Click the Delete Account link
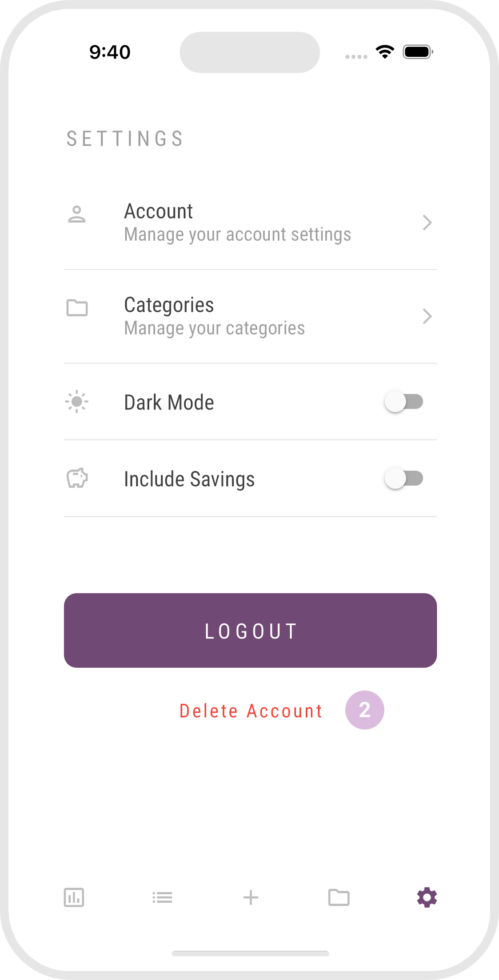The height and width of the screenshot is (980, 499). (x=251, y=711)
